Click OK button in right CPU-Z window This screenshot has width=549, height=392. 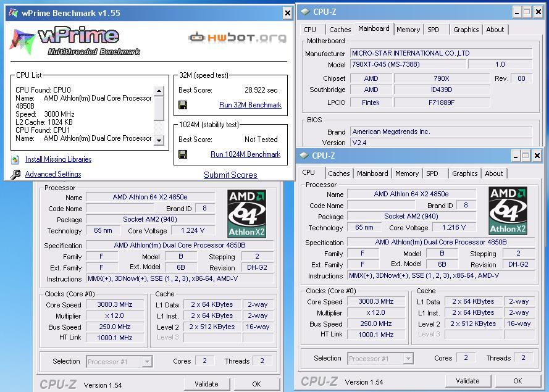click(x=518, y=381)
